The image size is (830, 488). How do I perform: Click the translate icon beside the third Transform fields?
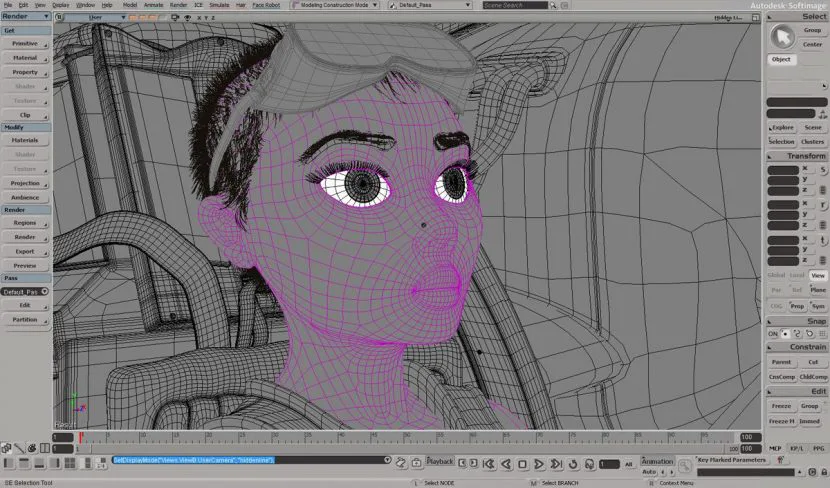[x=823, y=240]
